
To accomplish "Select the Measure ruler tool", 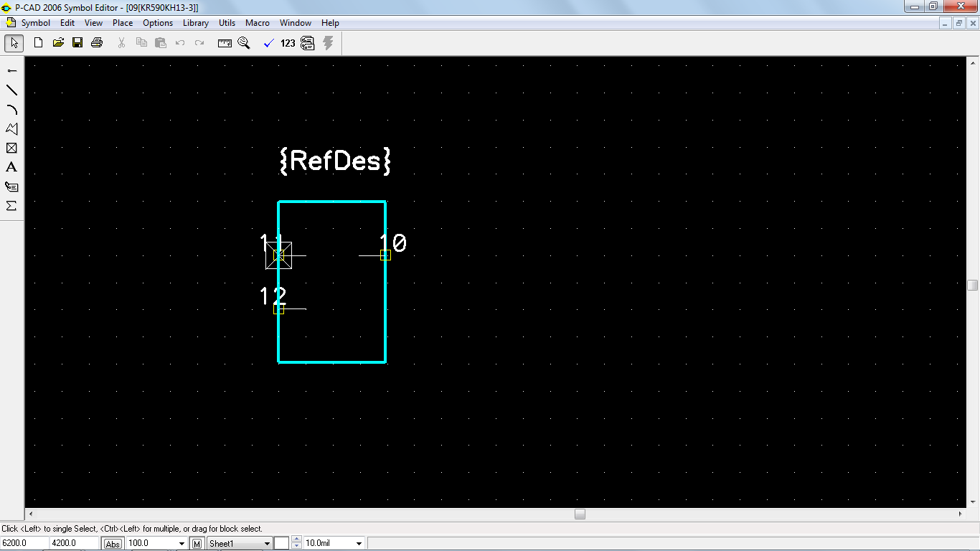I will coord(225,43).
